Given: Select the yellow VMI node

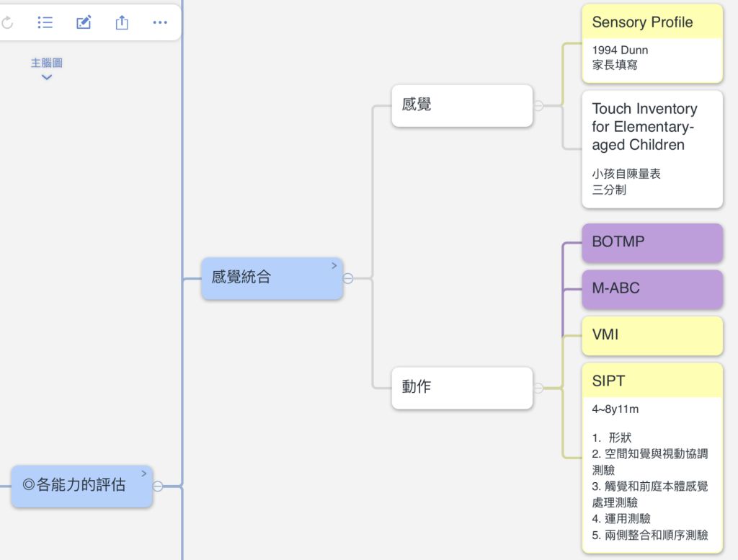Looking at the screenshot, I should [x=652, y=335].
